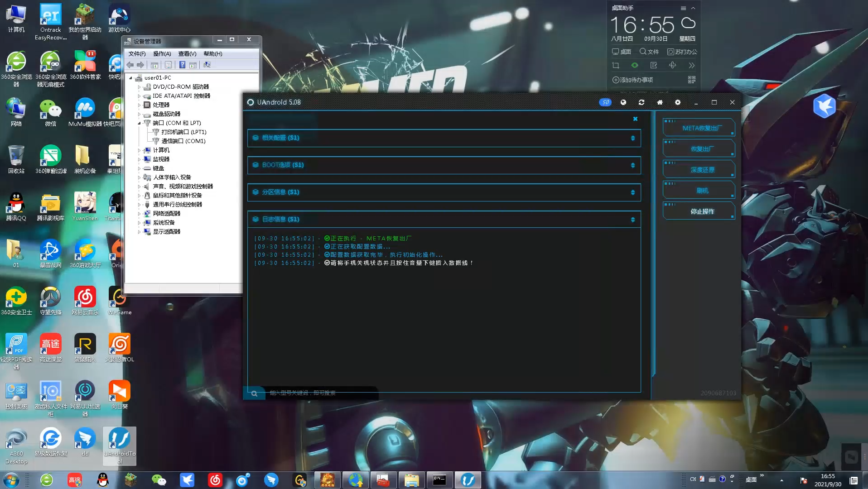
Task: Click the note edit icon in desktop assistant
Action: 654,66
